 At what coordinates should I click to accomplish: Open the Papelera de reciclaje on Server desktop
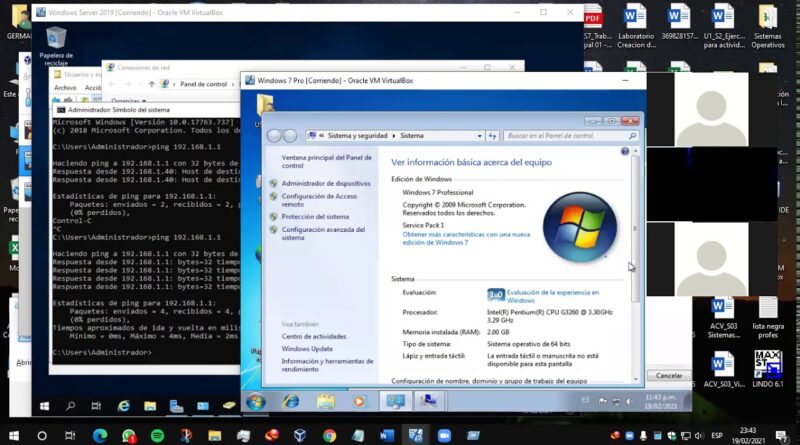tap(56, 46)
